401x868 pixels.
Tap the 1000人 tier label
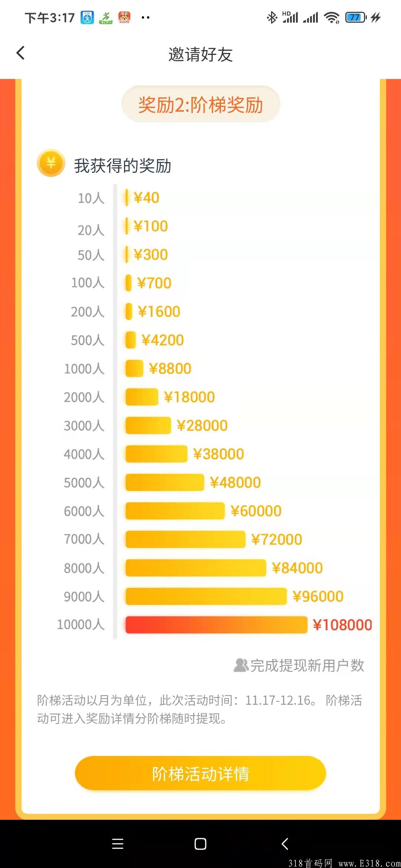(84, 369)
